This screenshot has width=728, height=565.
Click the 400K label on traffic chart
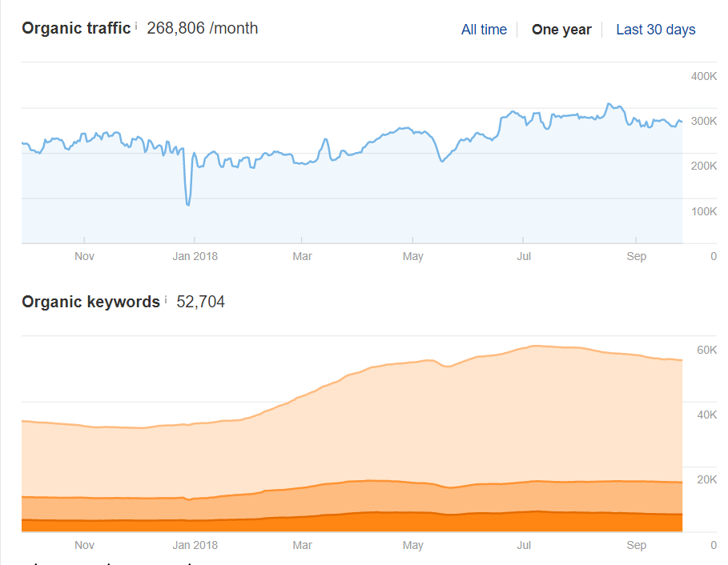[704, 76]
